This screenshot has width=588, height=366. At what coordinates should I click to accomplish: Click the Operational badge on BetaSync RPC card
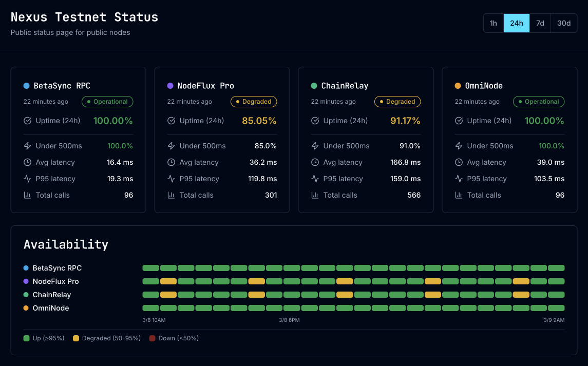[x=108, y=102]
